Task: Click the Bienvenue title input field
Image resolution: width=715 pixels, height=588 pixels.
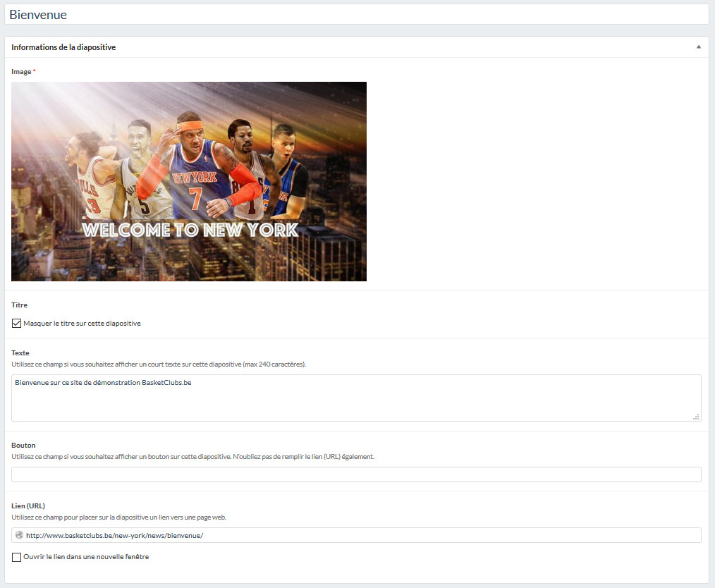Action: (x=357, y=15)
